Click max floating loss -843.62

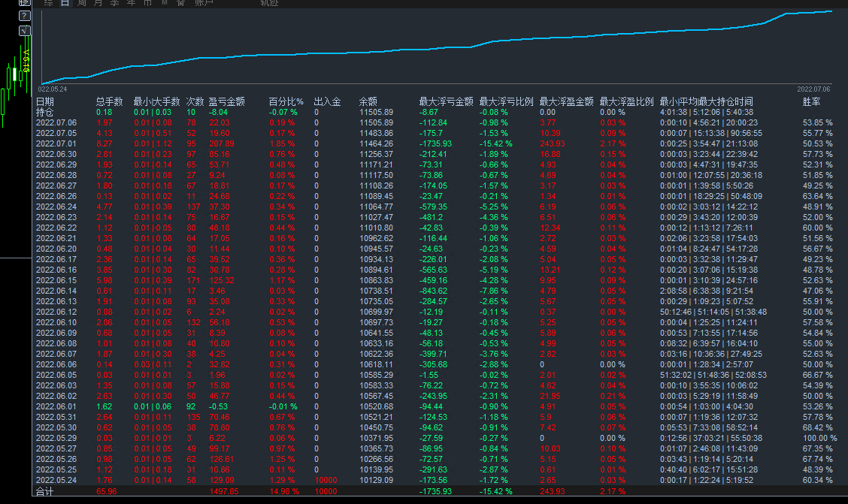(x=433, y=291)
